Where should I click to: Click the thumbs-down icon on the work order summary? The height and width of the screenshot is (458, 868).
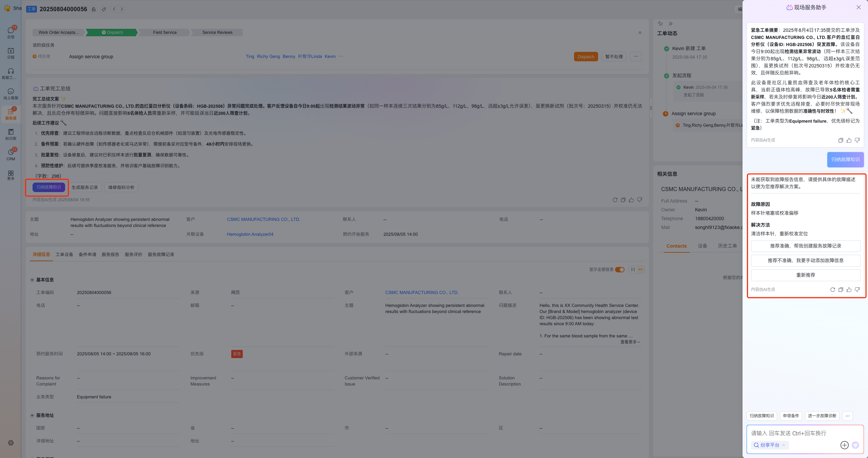(639, 200)
